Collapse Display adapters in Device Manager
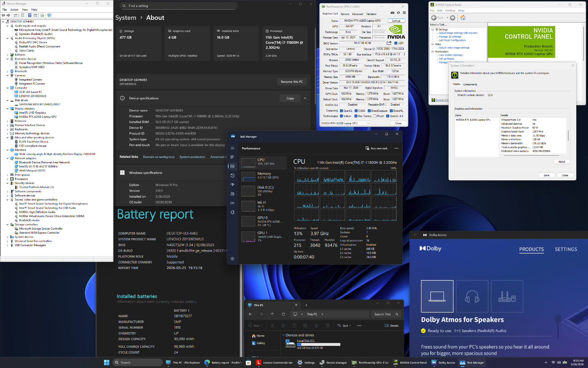 7,109
